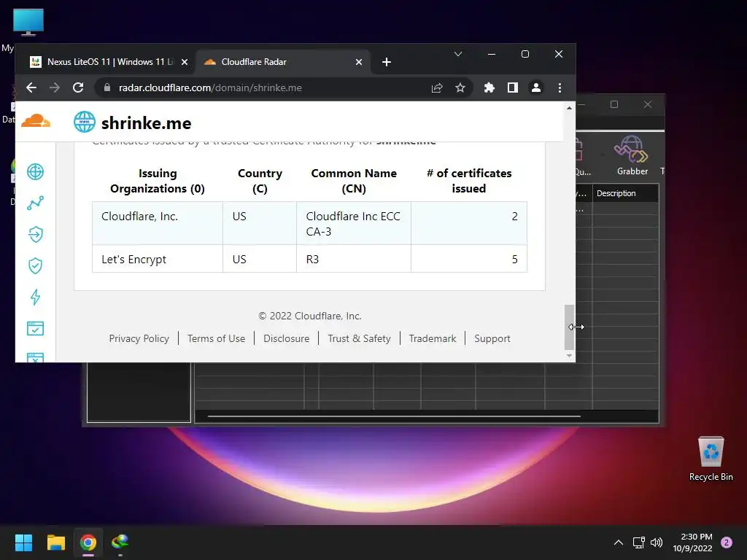The width and height of the screenshot is (747, 560).
Task: Click the scrollbar down arrow
Action: coord(569,356)
